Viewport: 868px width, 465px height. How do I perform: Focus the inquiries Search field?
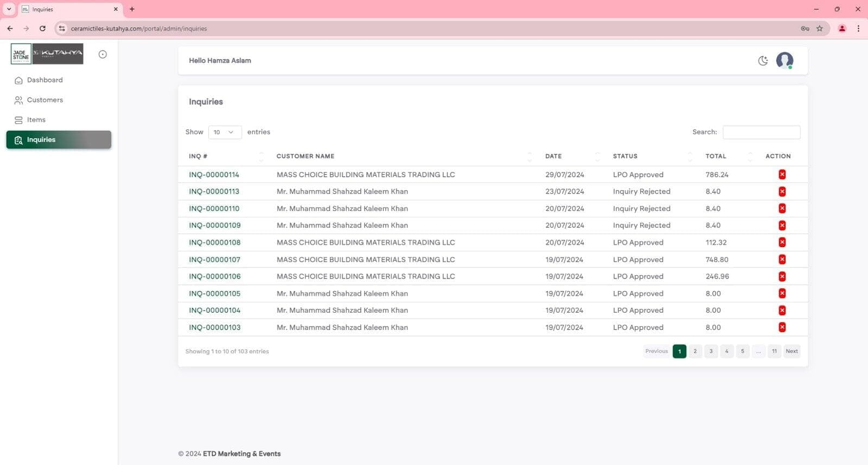(x=761, y=132)
